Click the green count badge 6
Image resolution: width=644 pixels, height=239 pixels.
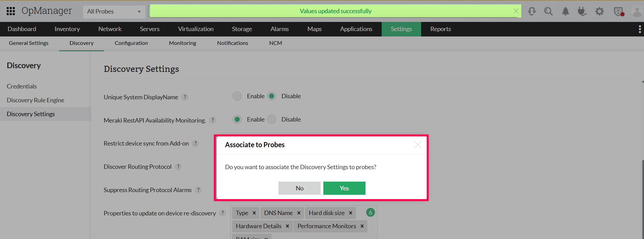371,212
